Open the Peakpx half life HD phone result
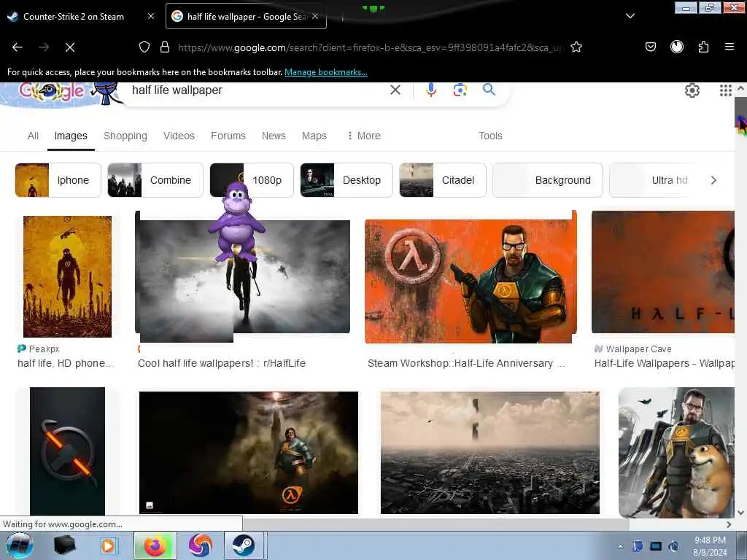Viewport: 747px width, 560px height. click(x=66, y=363)
